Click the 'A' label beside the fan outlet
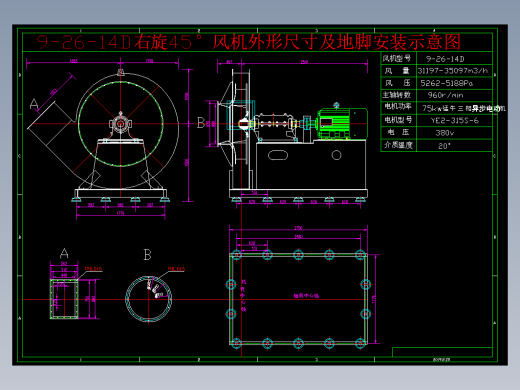This screenshot has width=520, height=390. 34,104
